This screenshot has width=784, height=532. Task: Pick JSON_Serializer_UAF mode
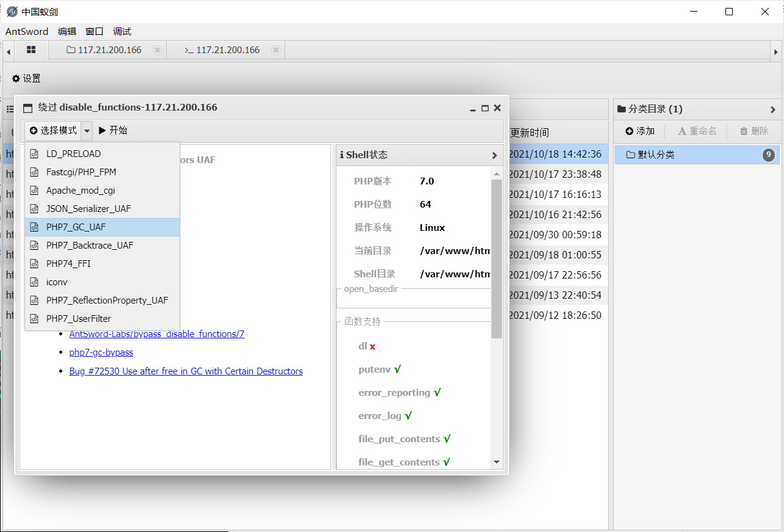click(x=102, y=209)
